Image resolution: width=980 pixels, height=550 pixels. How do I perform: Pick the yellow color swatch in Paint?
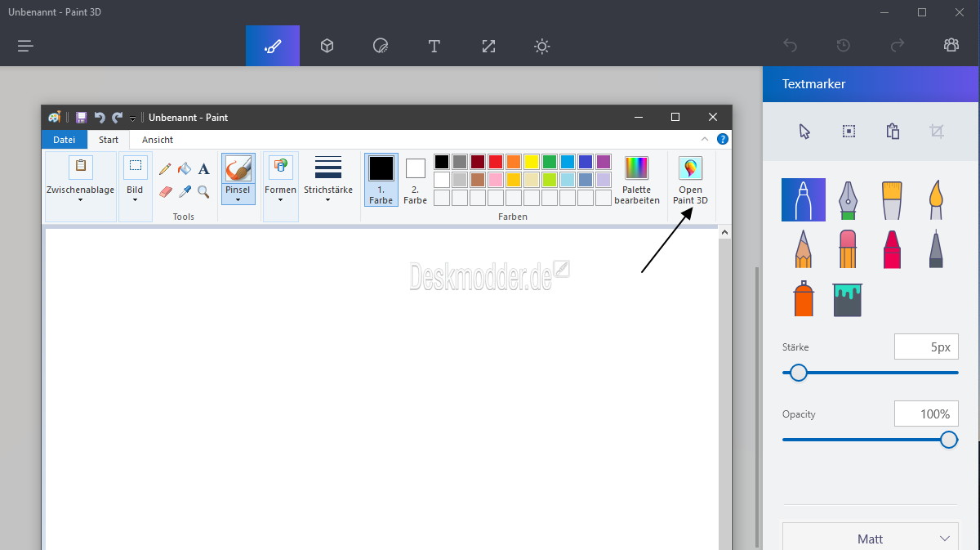tap(532, 162)
